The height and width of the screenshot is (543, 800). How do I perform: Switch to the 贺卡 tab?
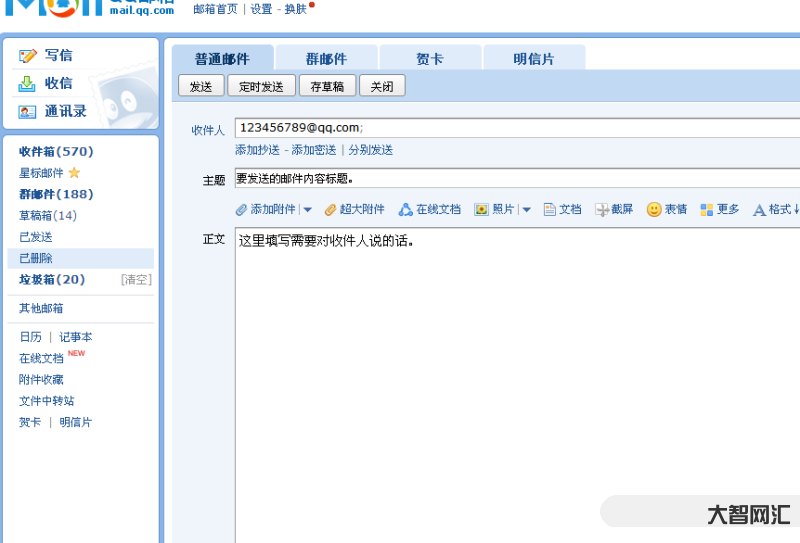430,59
